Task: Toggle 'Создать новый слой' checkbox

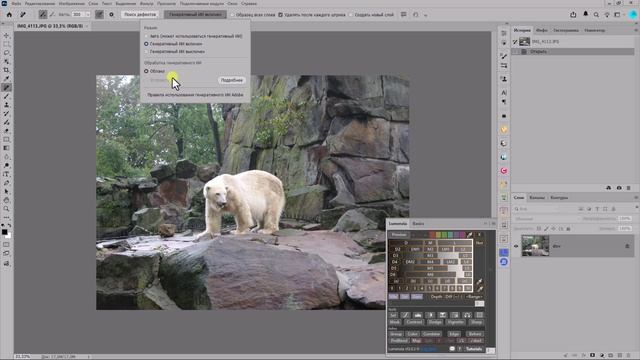Action: [x=351, y=15]
